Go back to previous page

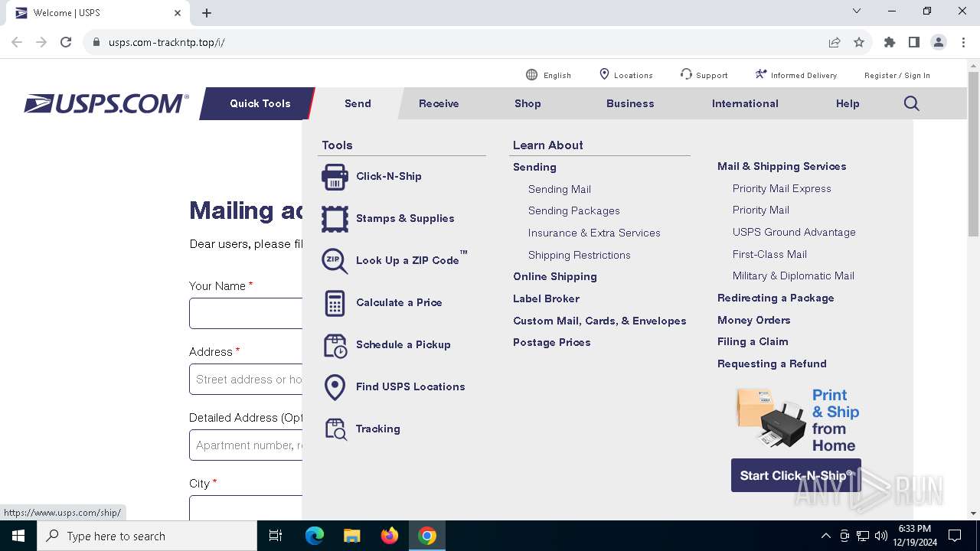tap(17, 42)
